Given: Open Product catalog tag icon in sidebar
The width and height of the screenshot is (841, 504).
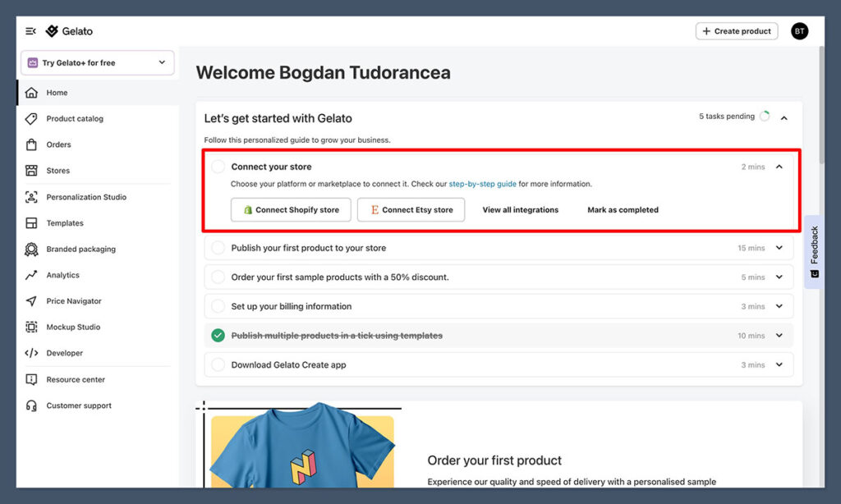Looking at the screenshot, I should pos(31,118).
